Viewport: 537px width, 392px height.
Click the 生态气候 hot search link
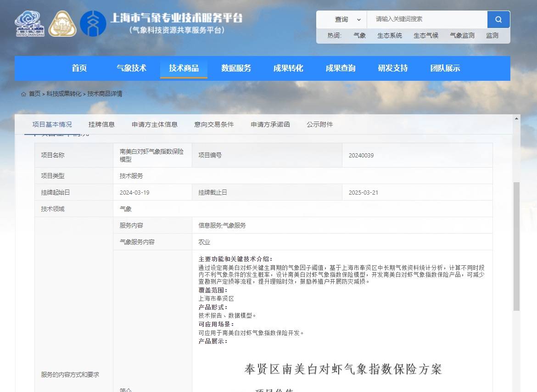(x=425, y=35)
